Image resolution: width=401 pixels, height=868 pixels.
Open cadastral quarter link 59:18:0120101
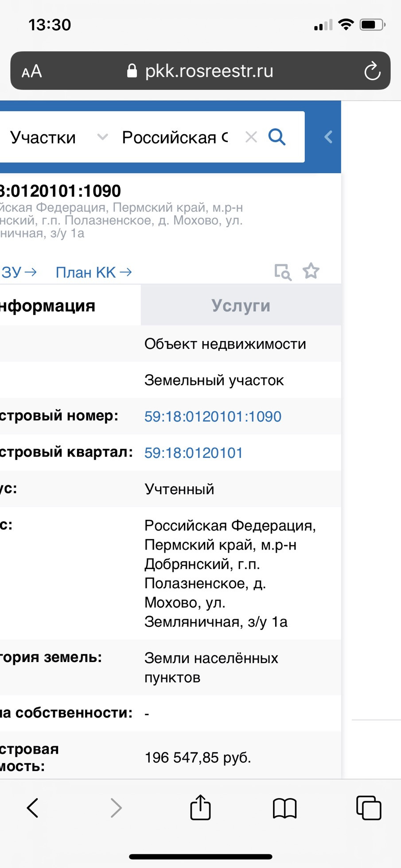[194, 453]
